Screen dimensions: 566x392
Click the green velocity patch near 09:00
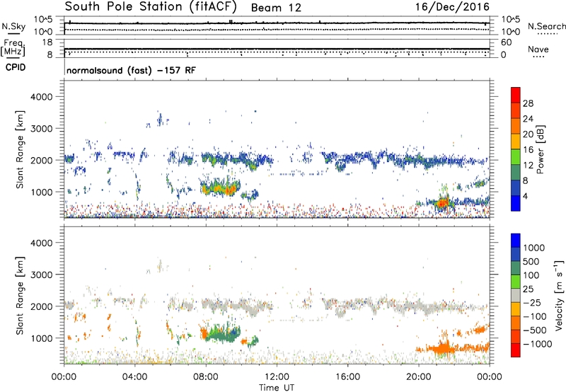(222, 333)
